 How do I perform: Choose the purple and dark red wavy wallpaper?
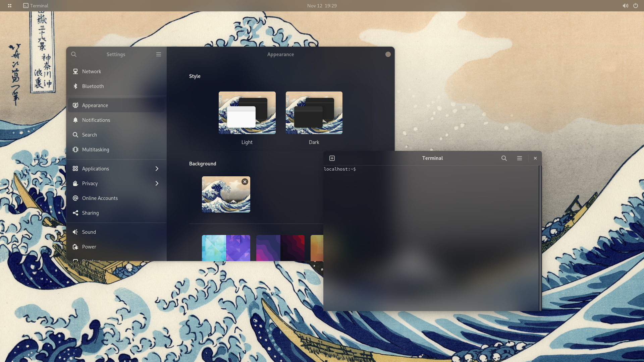280,248
